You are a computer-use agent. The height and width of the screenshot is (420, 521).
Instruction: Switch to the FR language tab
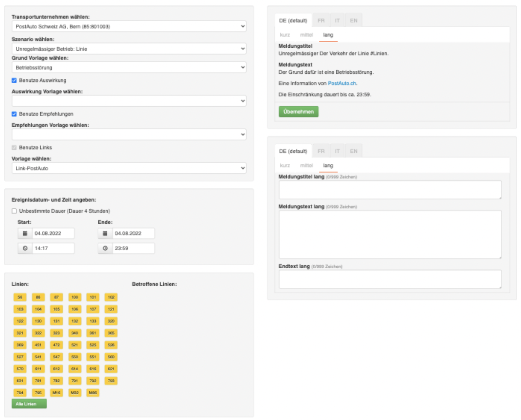click(321, 21)
